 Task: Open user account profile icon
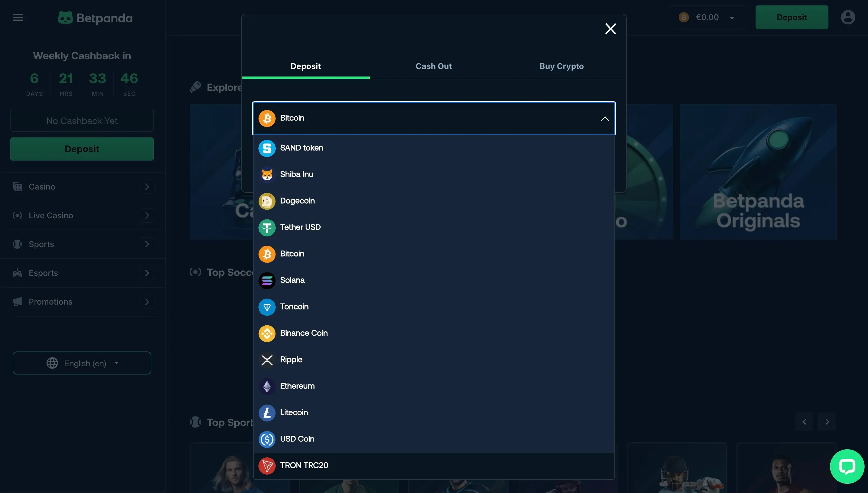(x=848, y=17)
